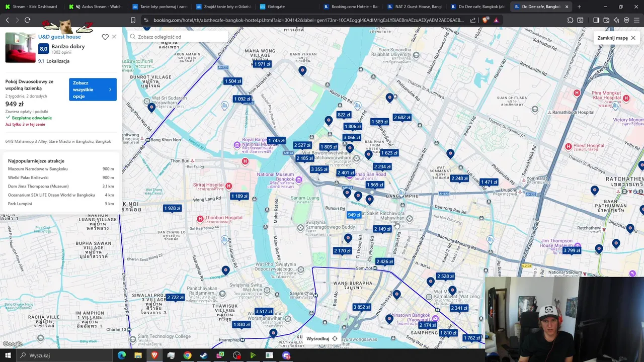This screenshot has width=644, height=362.
Task: Select the 2 722 zł price marker
Action: [x=175, y=297]
